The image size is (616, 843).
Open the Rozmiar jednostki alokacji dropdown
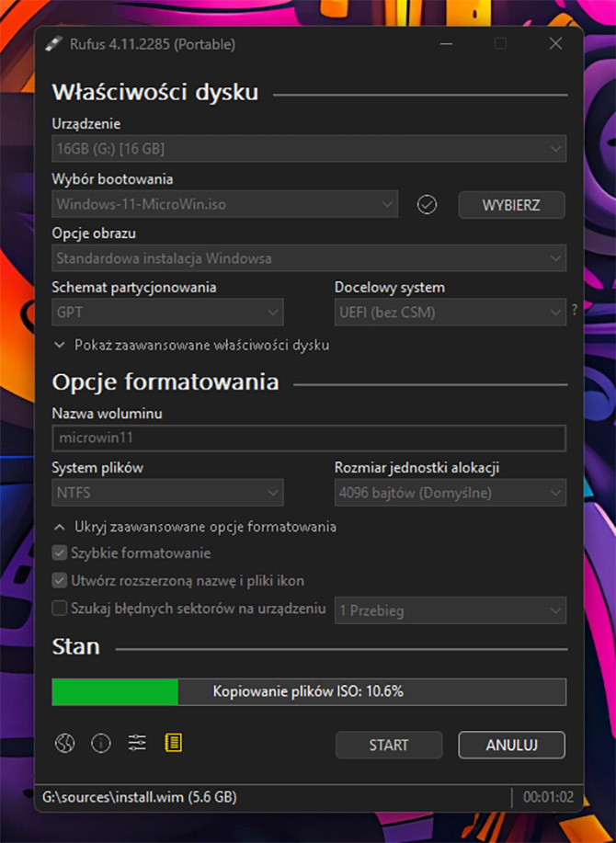[450, 493]
